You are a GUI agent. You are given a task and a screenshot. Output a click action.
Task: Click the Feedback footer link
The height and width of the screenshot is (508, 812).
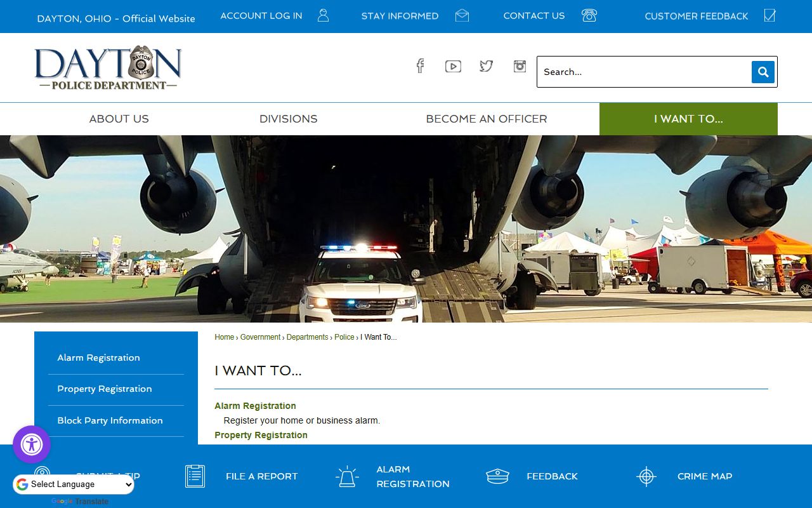pos(552,476)
